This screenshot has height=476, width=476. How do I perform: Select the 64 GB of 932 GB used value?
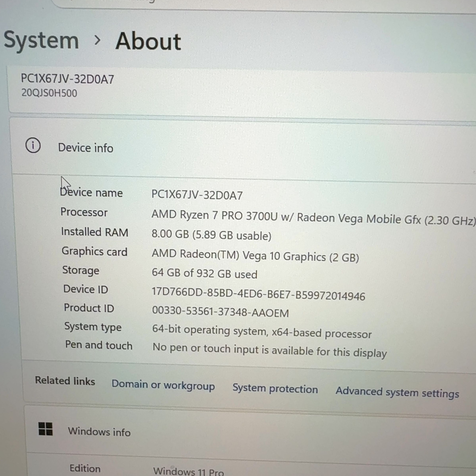coord(204,273)
